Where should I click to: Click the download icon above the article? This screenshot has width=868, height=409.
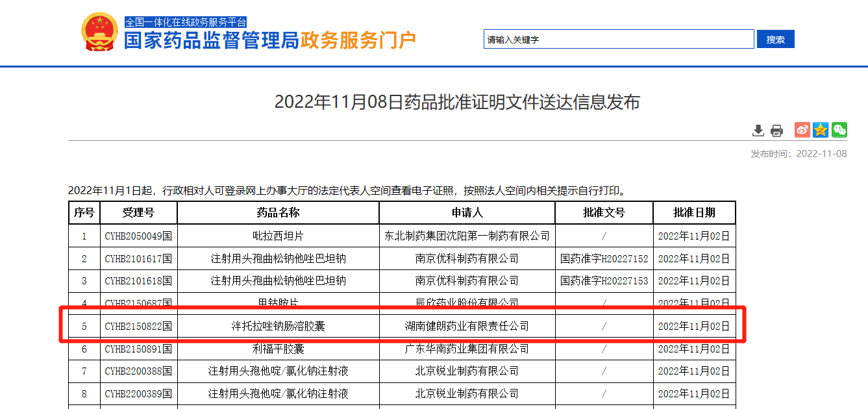[758, 130]
